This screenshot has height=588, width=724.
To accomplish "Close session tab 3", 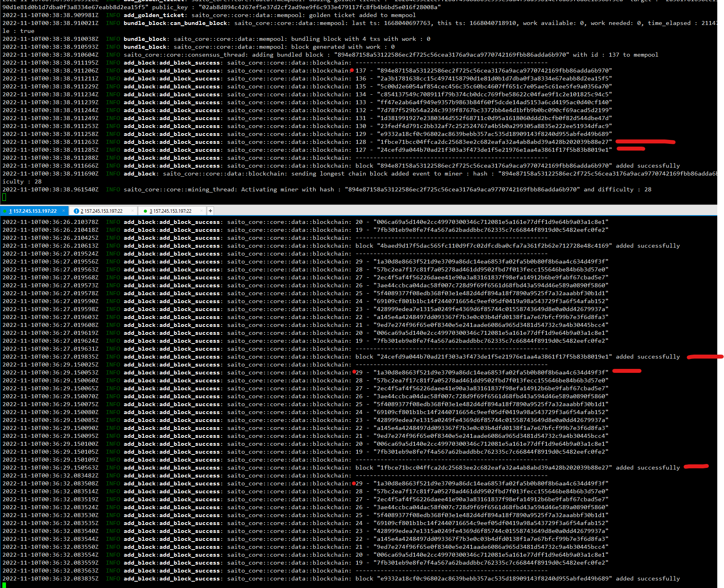I will pyautogui.click(x=201, y=211).
